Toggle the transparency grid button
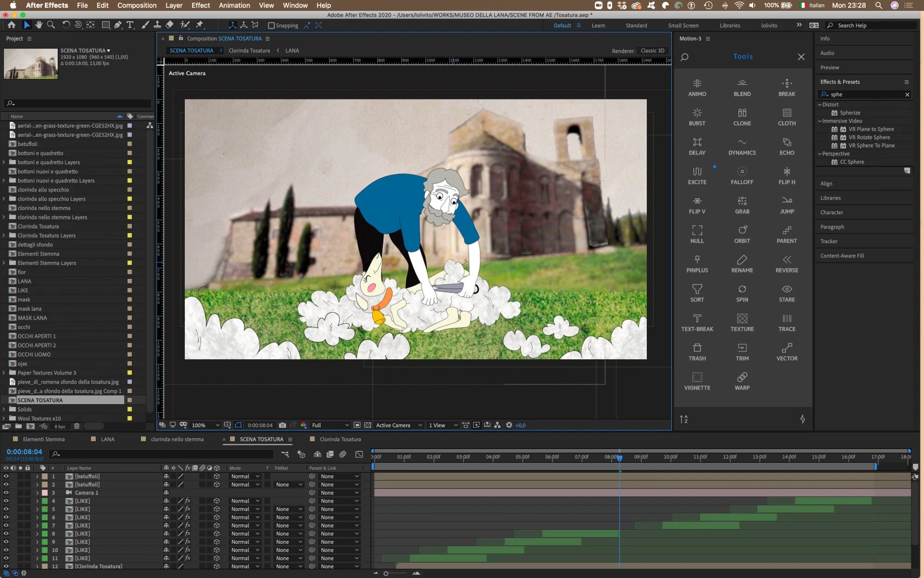924x578 pixels. click(x=368, y=425)
